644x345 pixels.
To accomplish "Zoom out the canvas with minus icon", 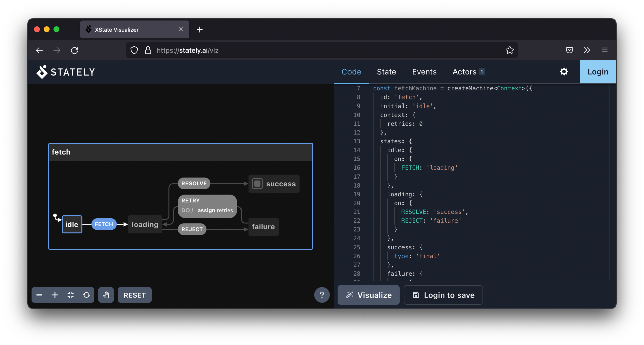I will tap(39, 295).
